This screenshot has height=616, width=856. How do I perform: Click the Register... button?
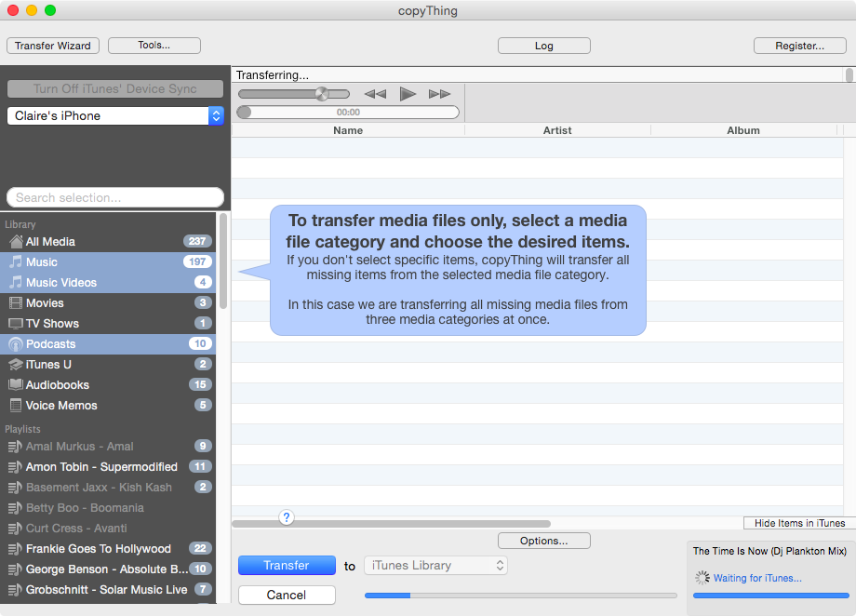800,46
